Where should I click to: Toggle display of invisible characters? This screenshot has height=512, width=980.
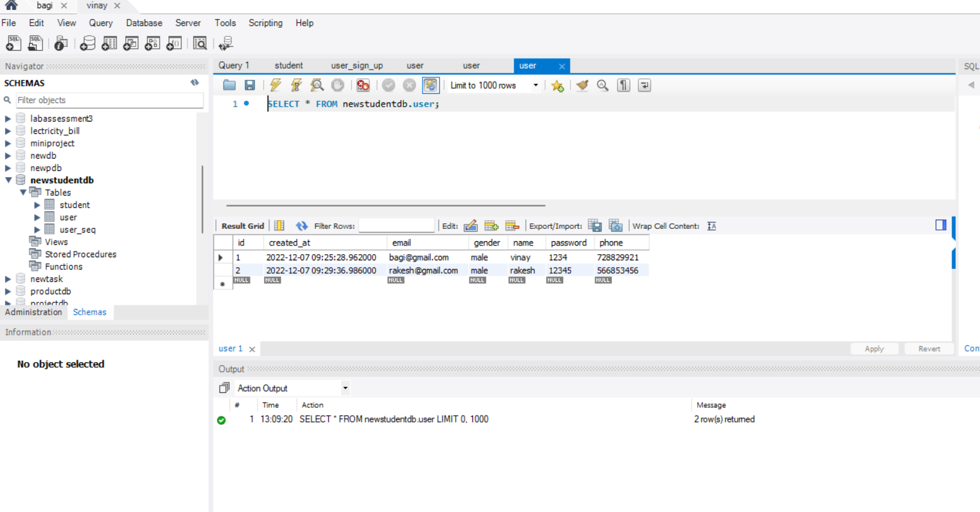[624, 85]
